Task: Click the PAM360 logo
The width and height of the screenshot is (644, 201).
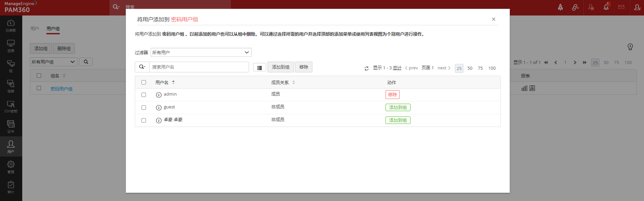Action: pyautogui.click(x=20, y=7)
